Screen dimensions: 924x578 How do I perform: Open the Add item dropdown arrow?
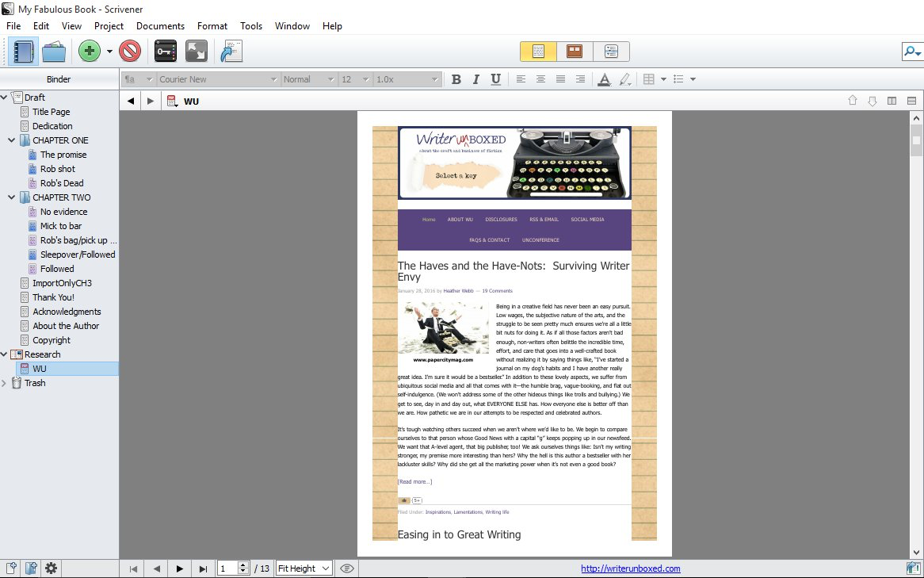[x=109, y=52]
